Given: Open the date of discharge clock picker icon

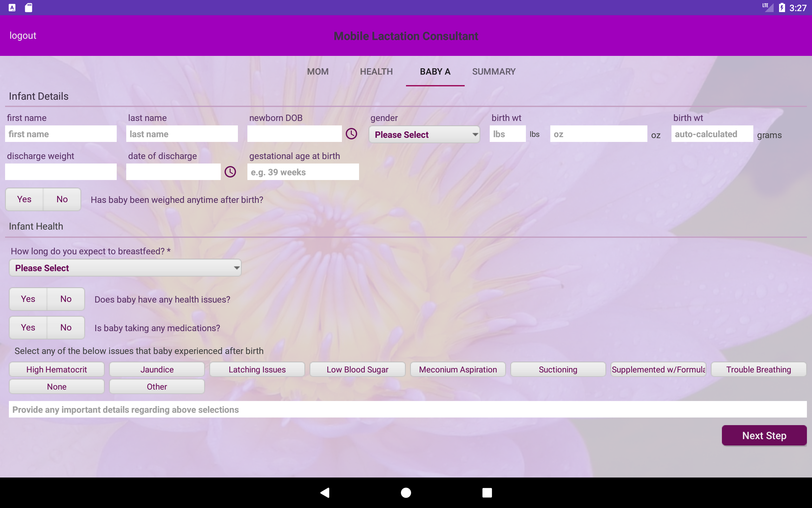Looking at the screenshot, I should click(x=230, y=172).
